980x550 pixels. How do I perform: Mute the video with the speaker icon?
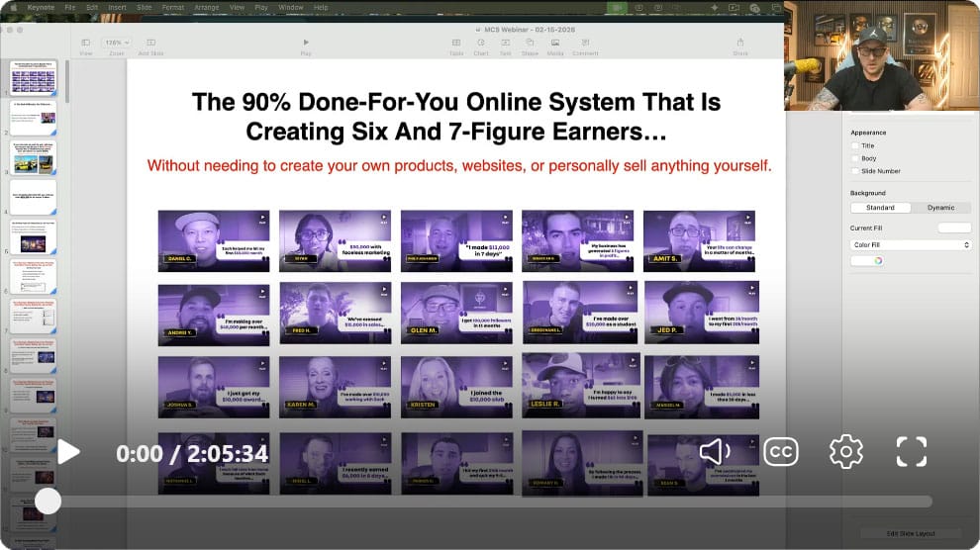(x=714, y=451)
